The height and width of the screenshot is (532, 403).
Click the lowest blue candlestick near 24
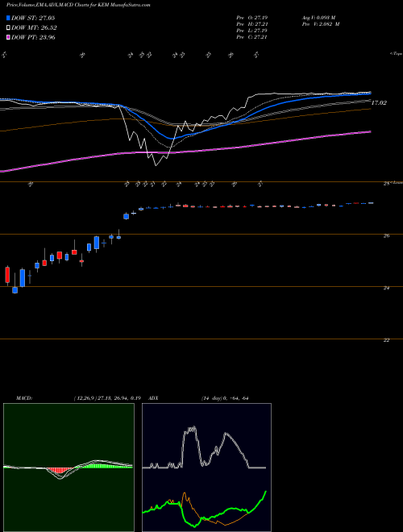point(15,290)
